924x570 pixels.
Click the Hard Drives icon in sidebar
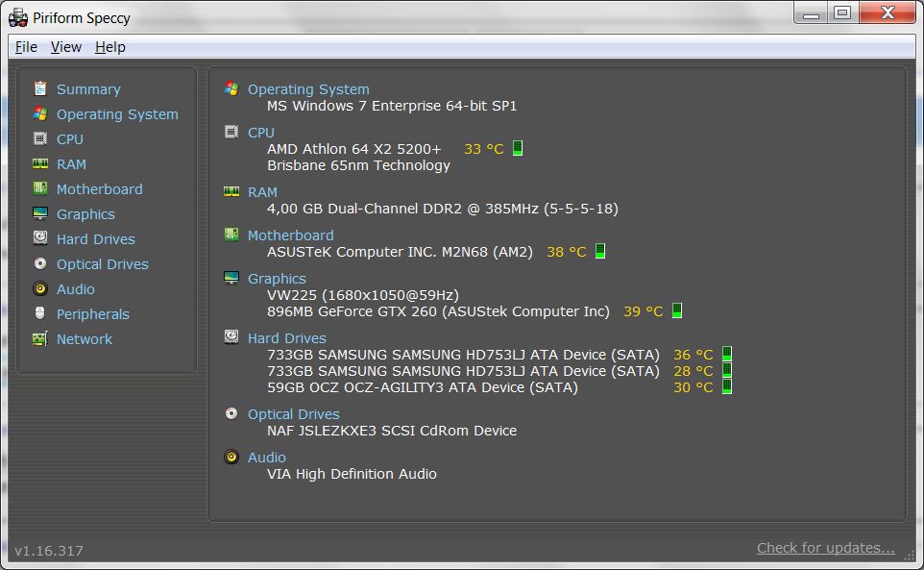(40, 238)
